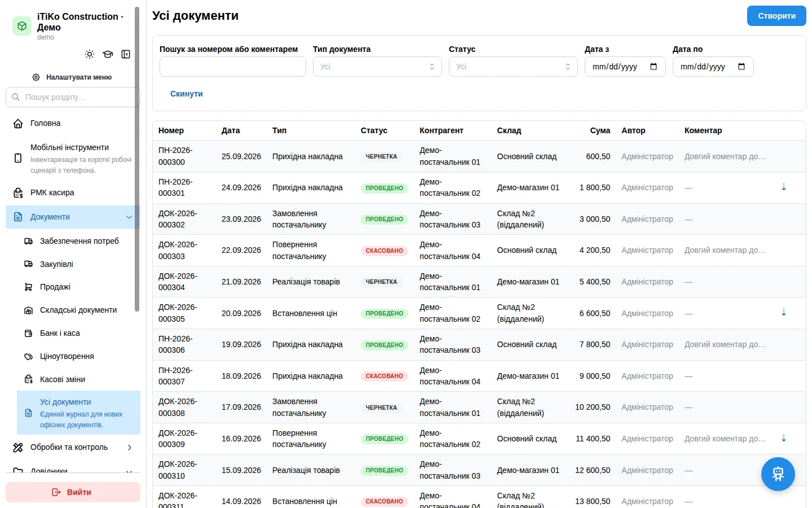Focus the Пошук за номером або коментарем field
The image size is (812, 508).
(x=233, y=67)
